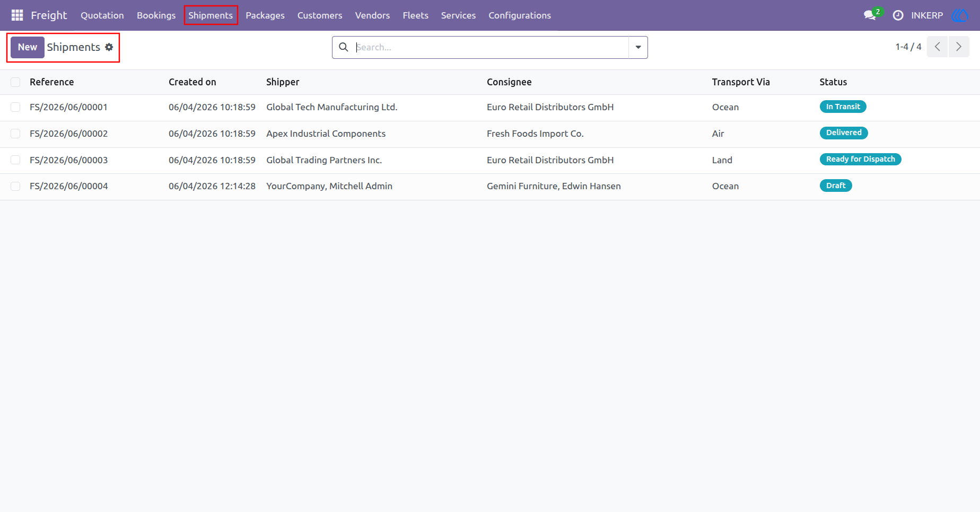Open the Configurations menu
980x512 pixels.
[x=520, y=15]
